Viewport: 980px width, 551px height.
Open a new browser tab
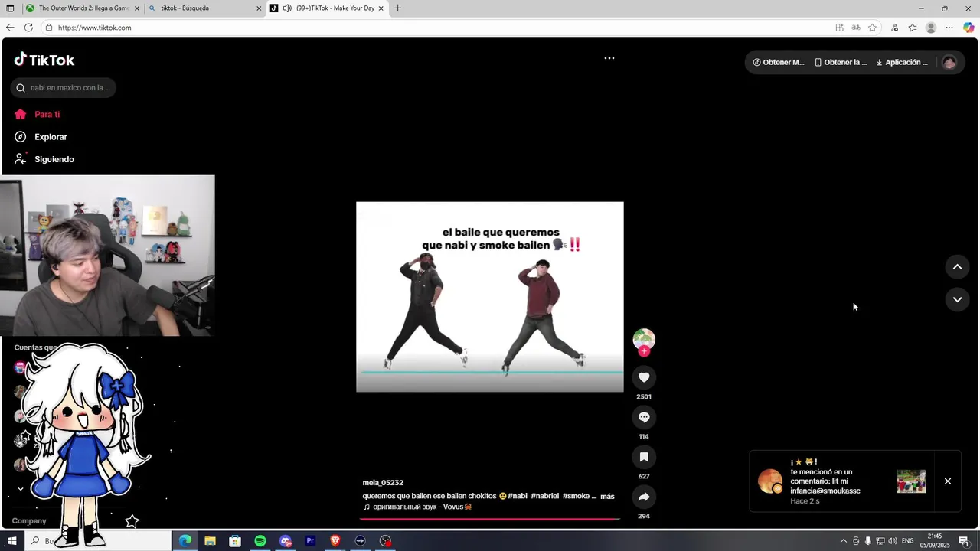point(397,8)
